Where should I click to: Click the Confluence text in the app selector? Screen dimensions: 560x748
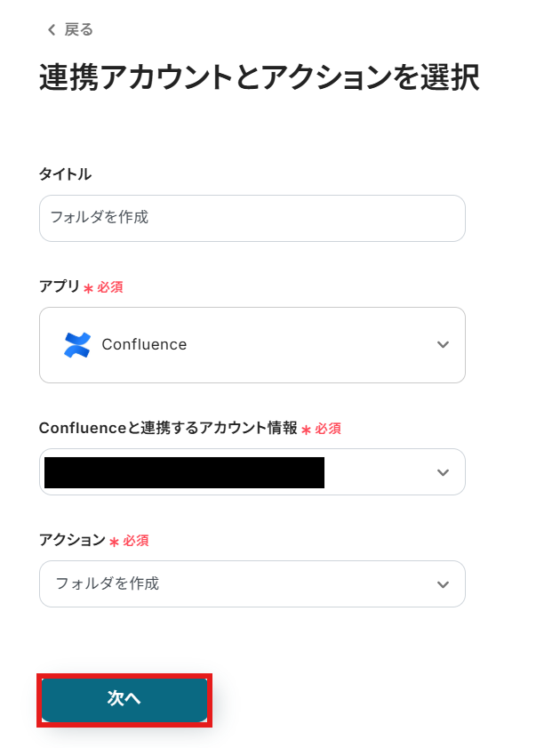tap(144, 345)
